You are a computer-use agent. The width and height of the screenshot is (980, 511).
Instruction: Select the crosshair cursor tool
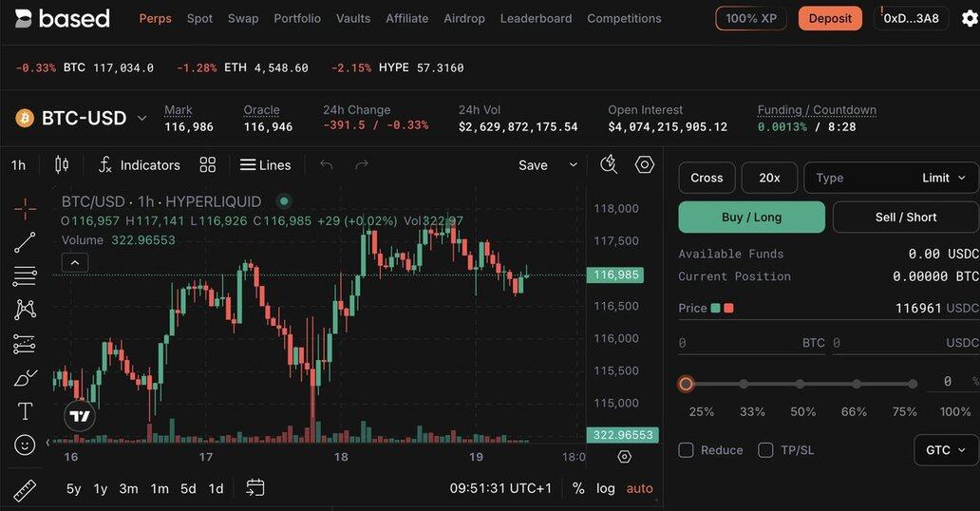coord(25,209)
